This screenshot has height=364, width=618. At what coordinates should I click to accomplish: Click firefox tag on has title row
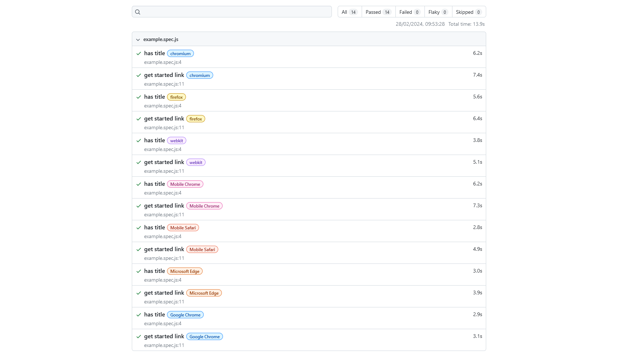coord(176,97)
